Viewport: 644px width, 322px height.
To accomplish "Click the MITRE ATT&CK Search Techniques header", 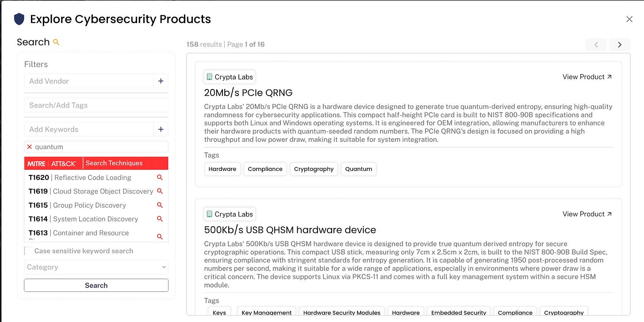I will tap(96, 163).
